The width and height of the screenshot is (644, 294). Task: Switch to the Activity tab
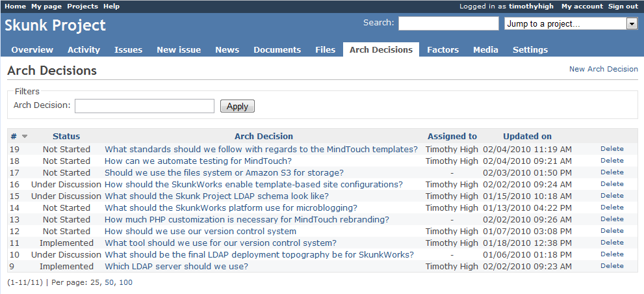pos(84,49)
